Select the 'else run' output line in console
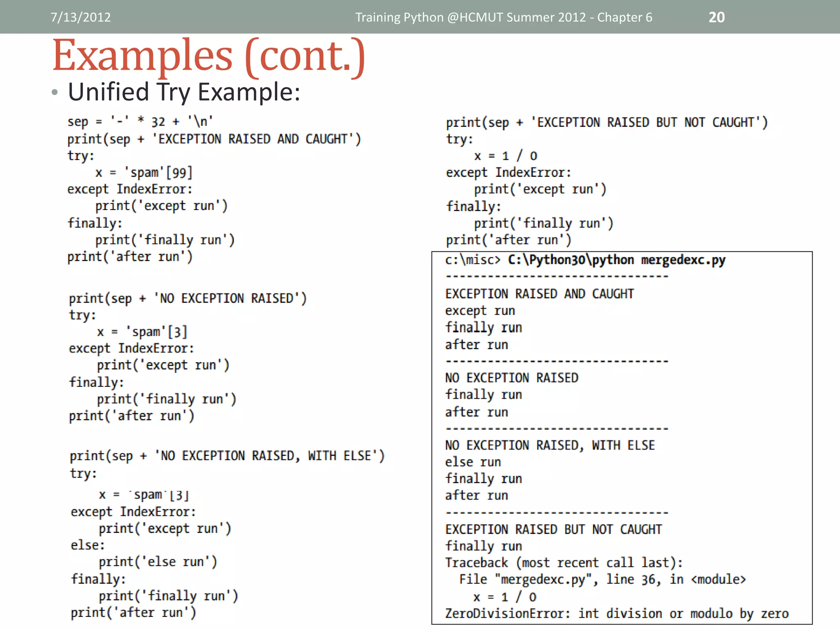840x630 pixels. pyautogui.click(x=473, y=462)
